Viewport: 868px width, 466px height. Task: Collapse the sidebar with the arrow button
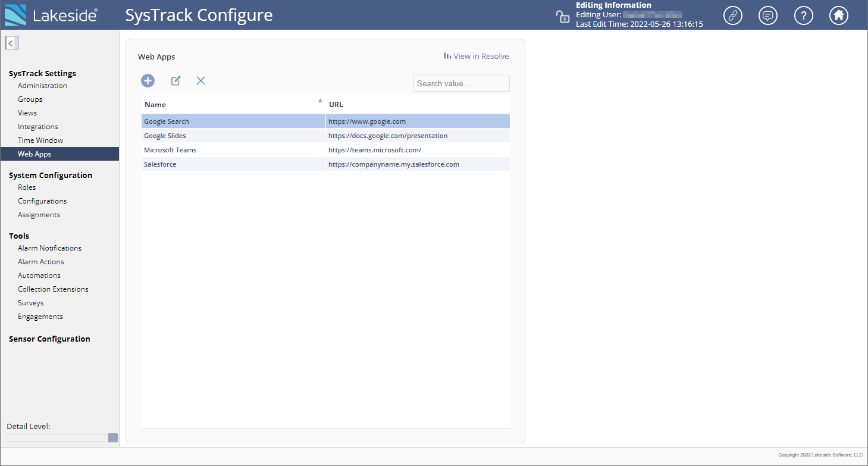[x=12, y=43]
